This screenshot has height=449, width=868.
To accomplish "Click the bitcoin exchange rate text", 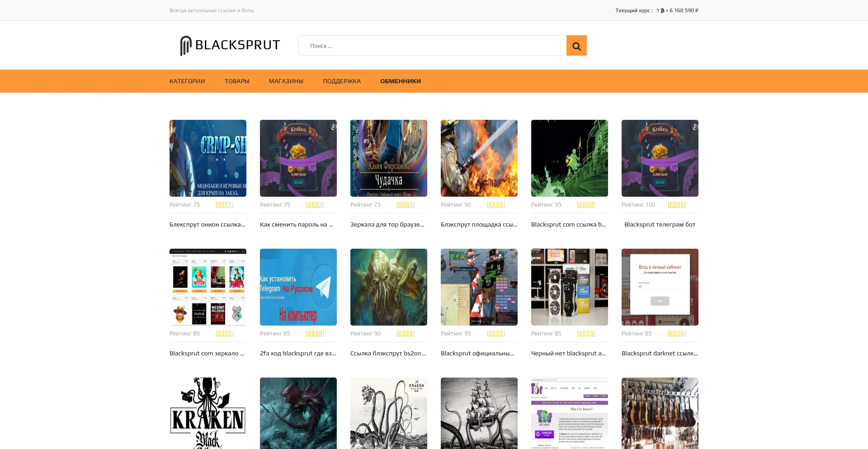I will [657, 10].
